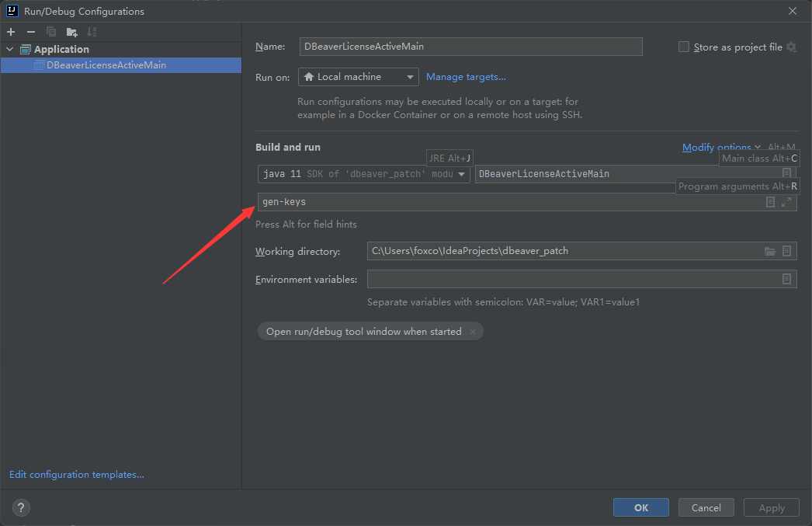Viewport: 812px width, 526px height.
Task: Browse for a working directory folder
Action: click(770, 251)
